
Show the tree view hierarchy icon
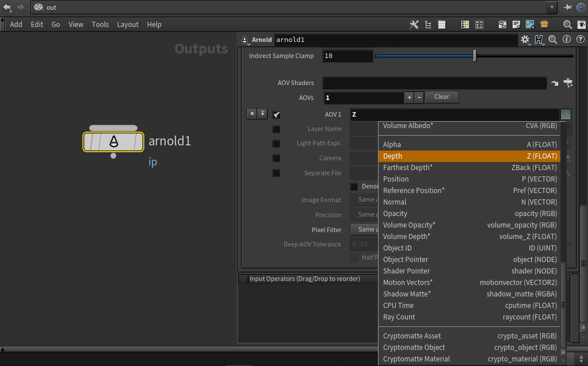click(428, 24)
